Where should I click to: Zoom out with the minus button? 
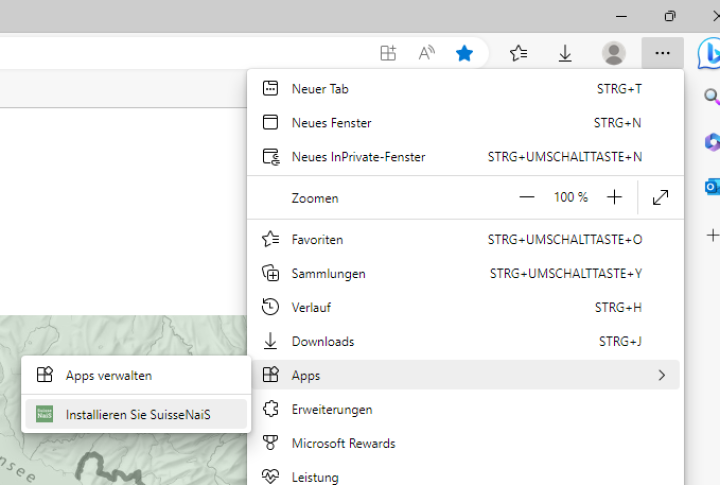(x=527, y=197)
